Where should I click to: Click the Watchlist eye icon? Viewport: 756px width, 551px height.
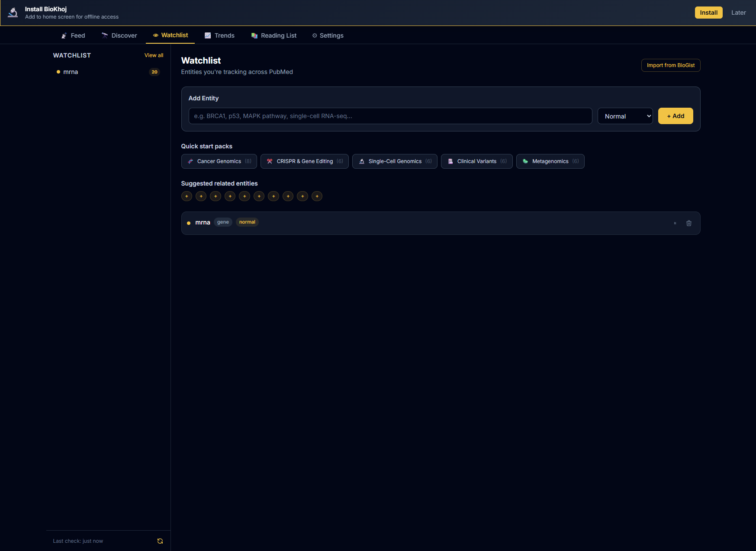click(155, 35)
